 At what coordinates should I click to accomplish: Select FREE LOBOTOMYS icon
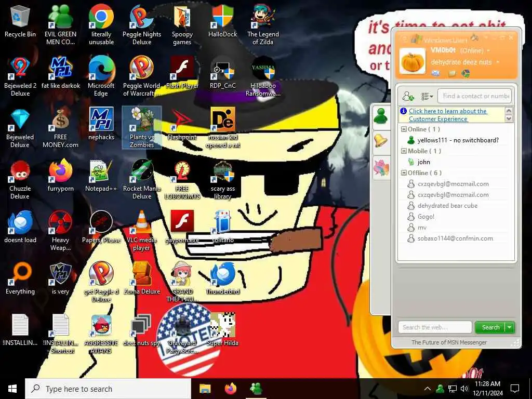[x=182, y=179]
